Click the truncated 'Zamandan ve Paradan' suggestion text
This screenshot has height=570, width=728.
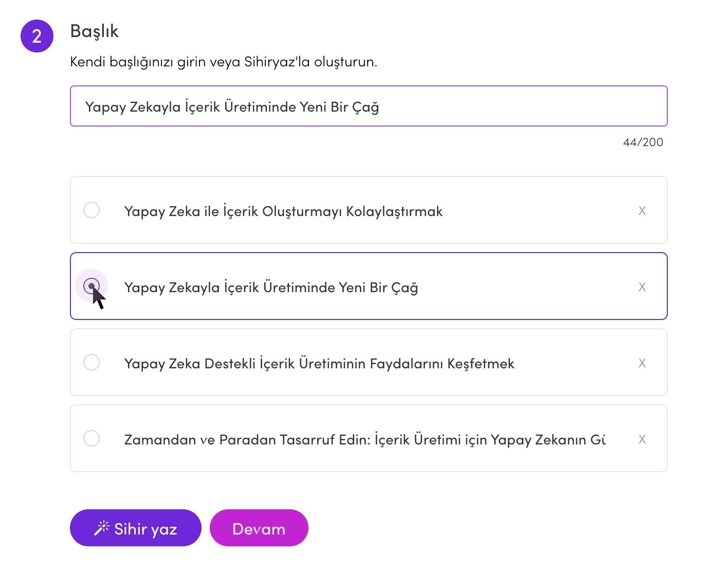365,440
